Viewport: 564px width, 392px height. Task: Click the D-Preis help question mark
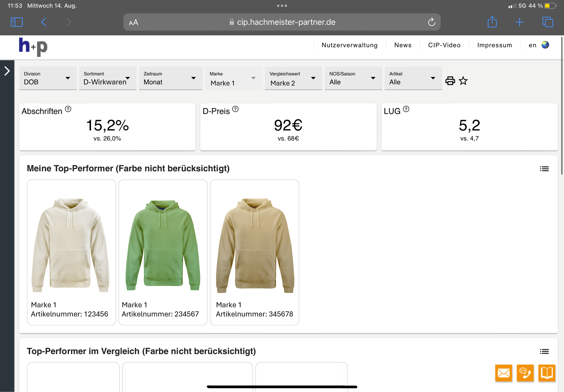pos(235,109)
